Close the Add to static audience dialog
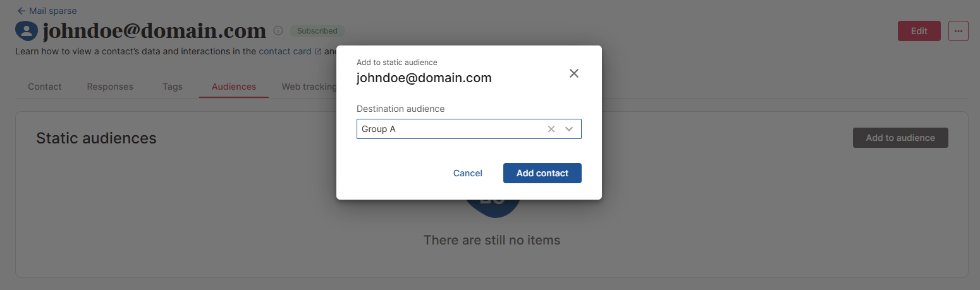 [x=573, y=73]
